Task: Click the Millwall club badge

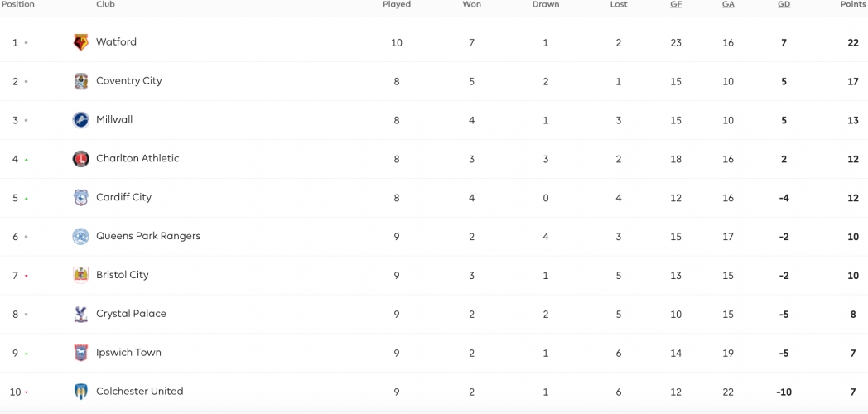Action: 81,120
